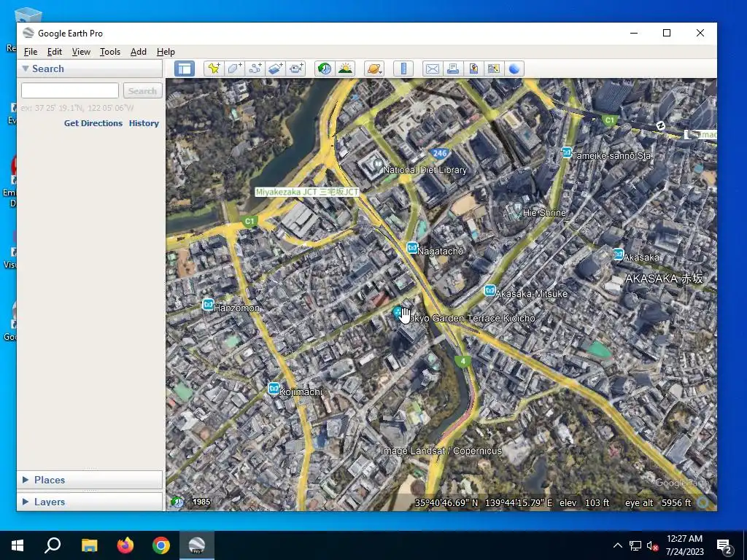This screenshot has height=560, width=747.
Task: Show historical imagery with clock icon
Action: coord(325,69)
